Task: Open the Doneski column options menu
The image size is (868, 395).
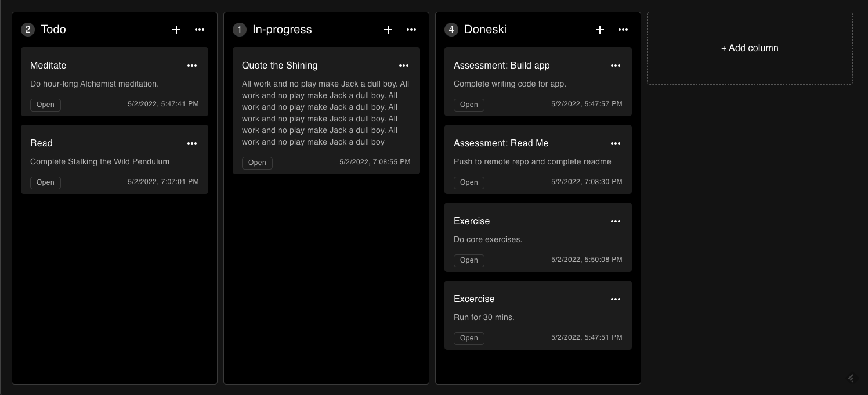Action: pos(623,30)
